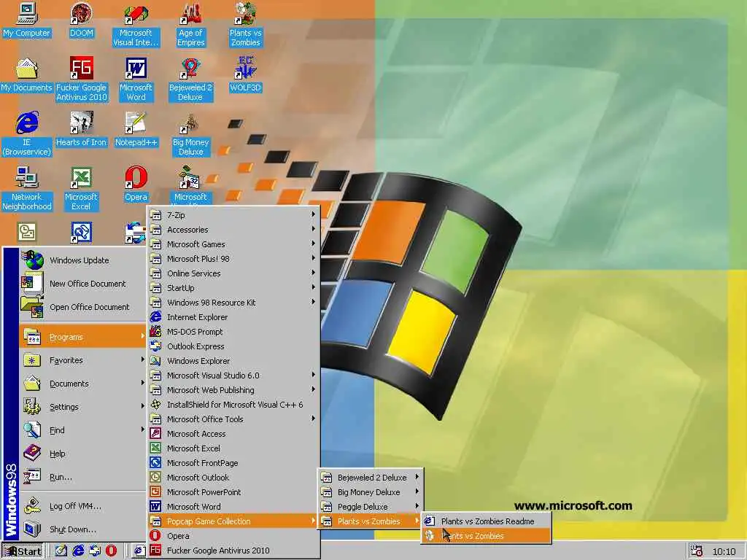
Task: Click the Notepad++ desktop shortcut
Action: click(x=136, y=130)
